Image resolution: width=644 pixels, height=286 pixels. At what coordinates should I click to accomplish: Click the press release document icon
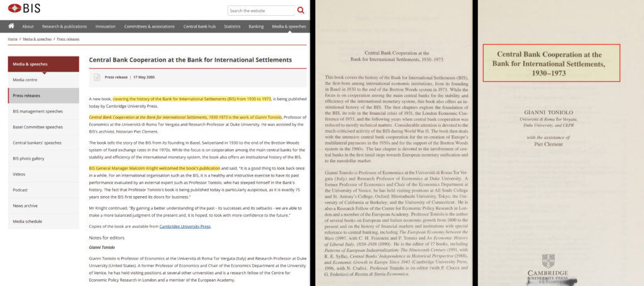click(x=97, y=77)
